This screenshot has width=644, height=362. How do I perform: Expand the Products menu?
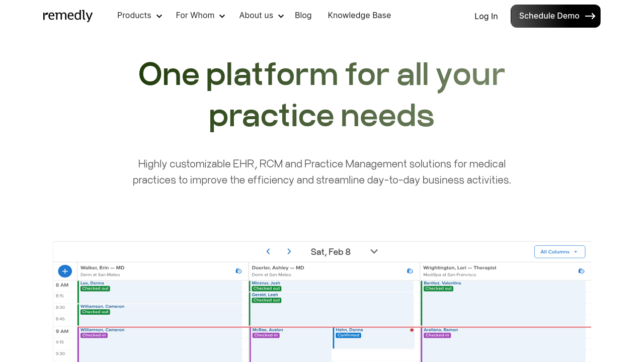pyautogui.click(x=139, y=16)
